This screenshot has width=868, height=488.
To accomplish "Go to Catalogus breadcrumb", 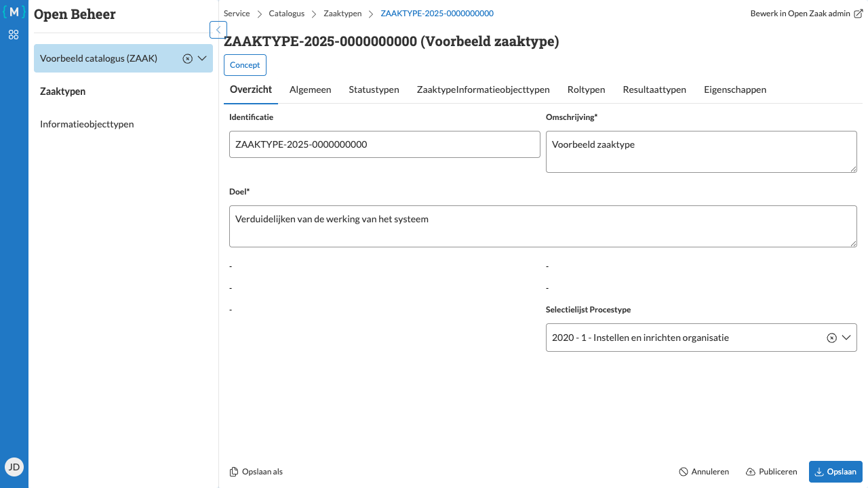I will (x=286, y=14).
